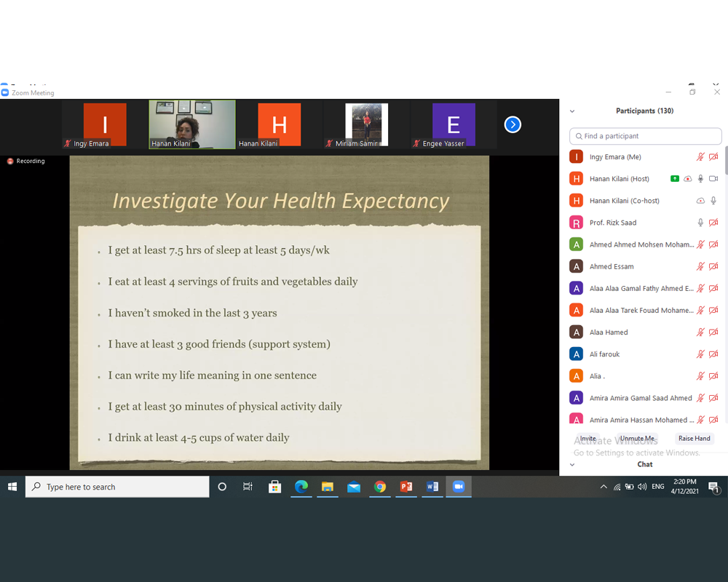Click the Unmute Me button
Viewport: 728px width, 582px height.
637,439
